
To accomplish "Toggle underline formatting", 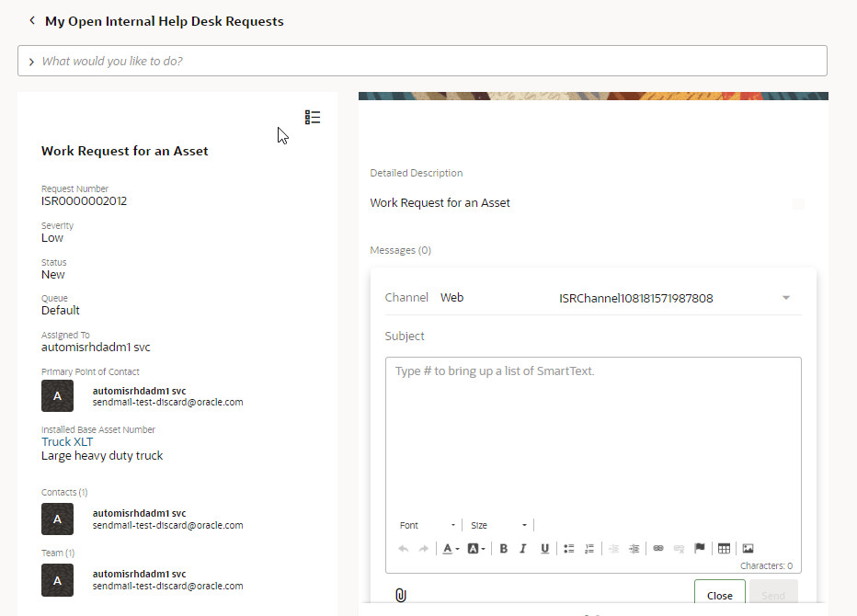I will pyautogui.click(x=544, y=549).
